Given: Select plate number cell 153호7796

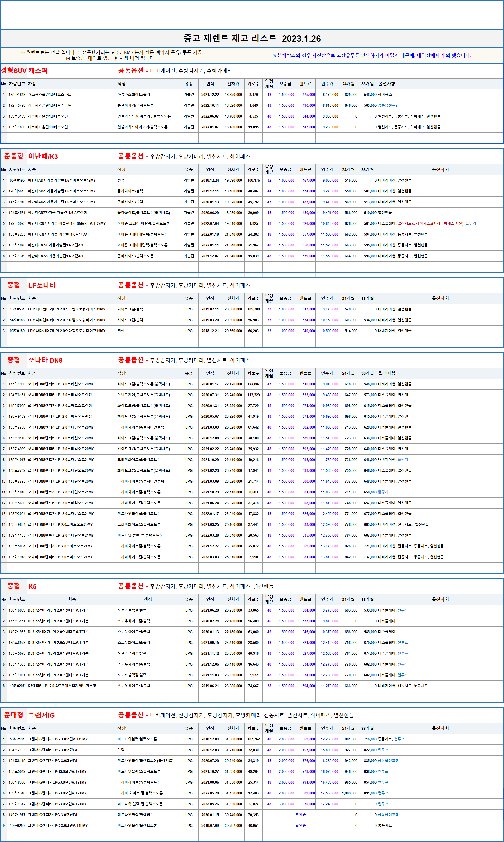Looking at the screenshot, I should point(17,427).
